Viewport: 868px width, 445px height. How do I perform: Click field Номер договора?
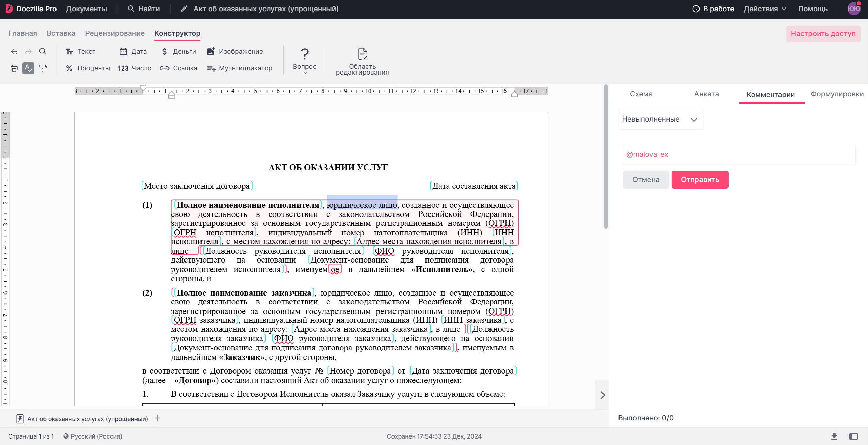click(360, 370)
